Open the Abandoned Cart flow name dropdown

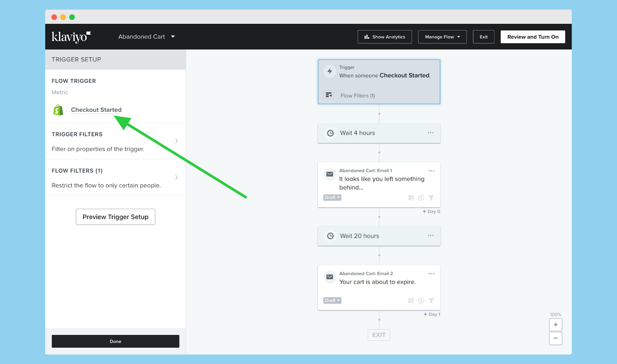(x=147, y=37)
